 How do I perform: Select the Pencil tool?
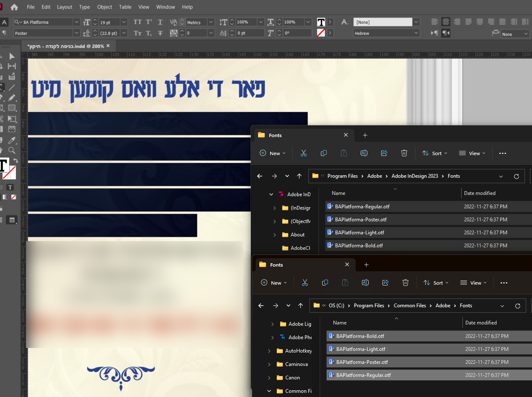(x=12, y=98)
